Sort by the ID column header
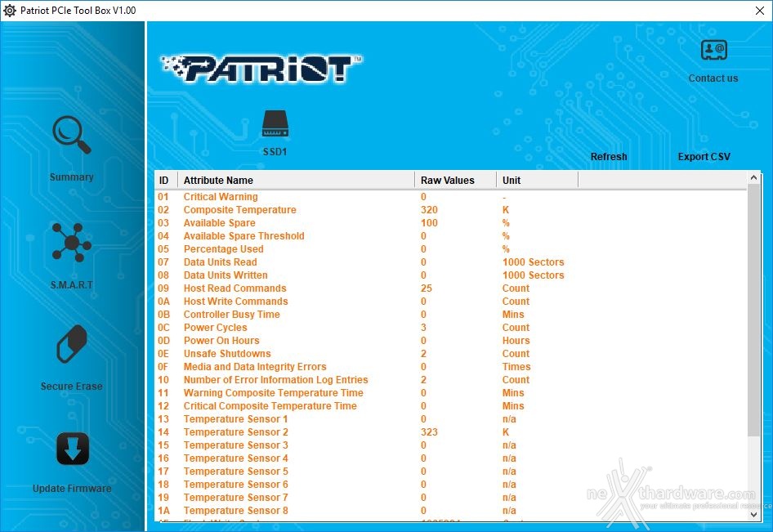Viewport: 773px width, 532px height. click(x=166, y=181)
